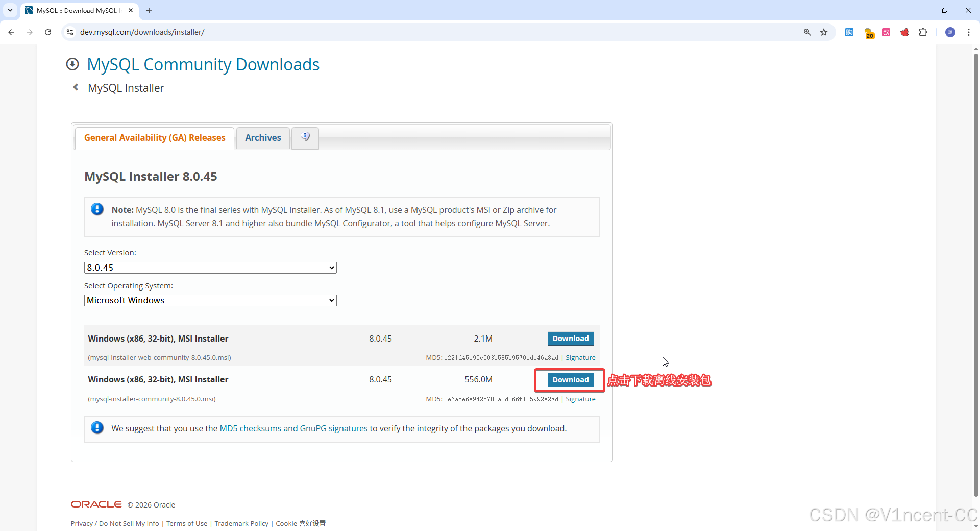The height and width of the screenshot is (531, 980).
Task: Restore down the browser window
Action: coord(945,10)
